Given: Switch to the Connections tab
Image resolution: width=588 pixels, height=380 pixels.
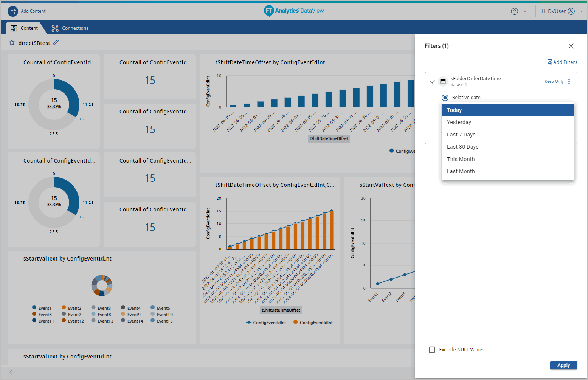Looking at the screenshot, I should click(x=70, y=28).
